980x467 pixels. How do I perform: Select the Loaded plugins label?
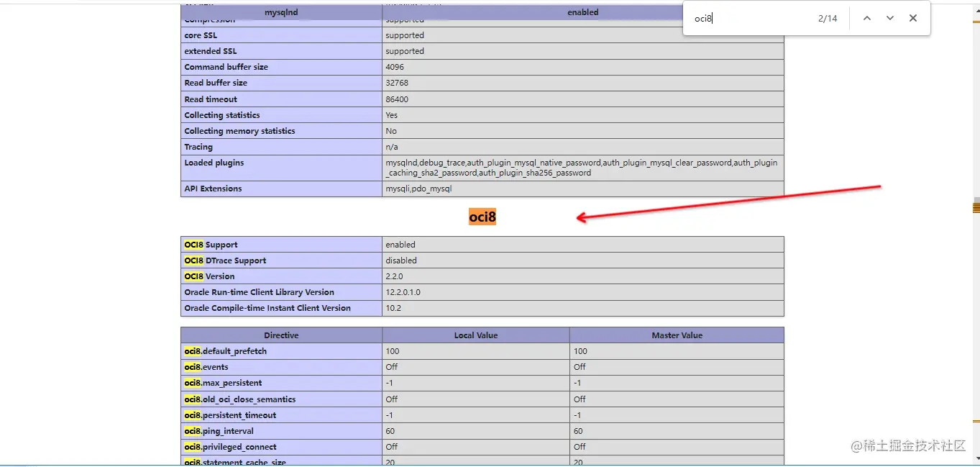click(x=214, y=163)
